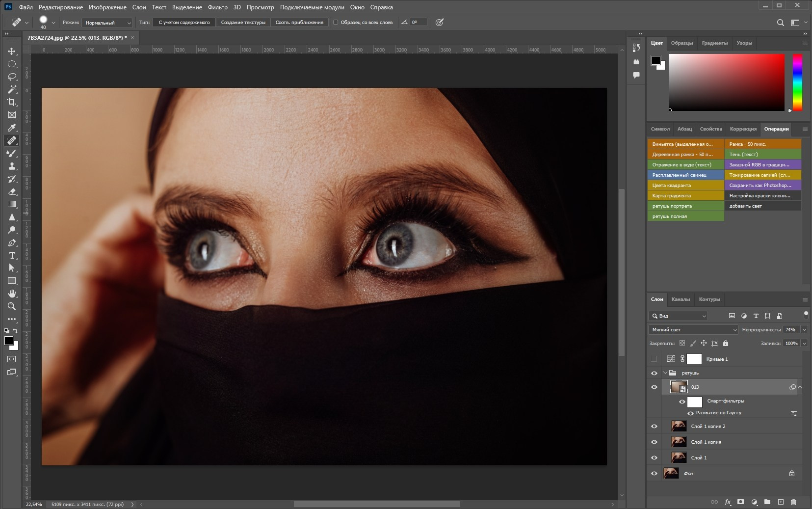Viewport: 812px width, 509px height.
Task: Run the 'ретушь портрета' action
Action: tap(685, 206)
